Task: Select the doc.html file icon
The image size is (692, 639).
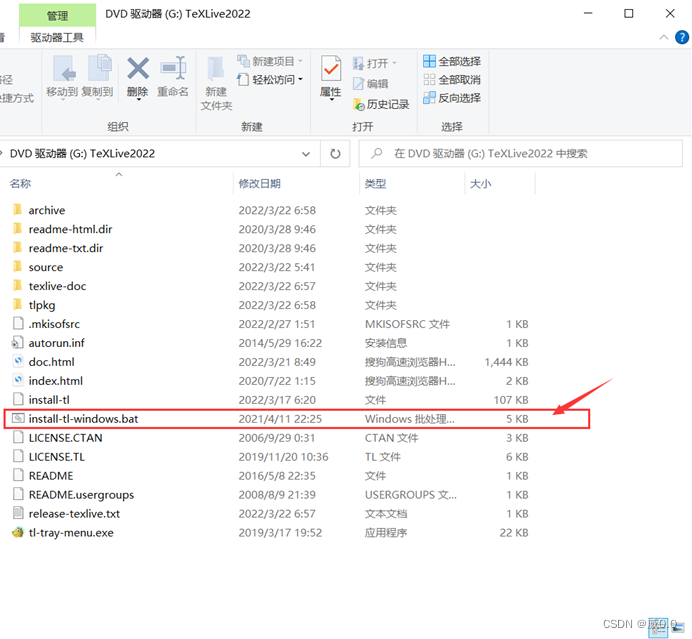Action: click(18, 361)
